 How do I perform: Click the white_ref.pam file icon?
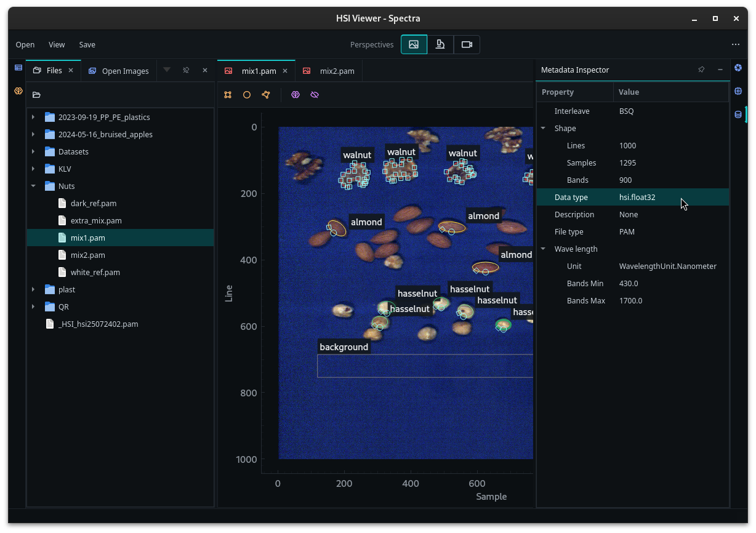[x=62, y=272]
